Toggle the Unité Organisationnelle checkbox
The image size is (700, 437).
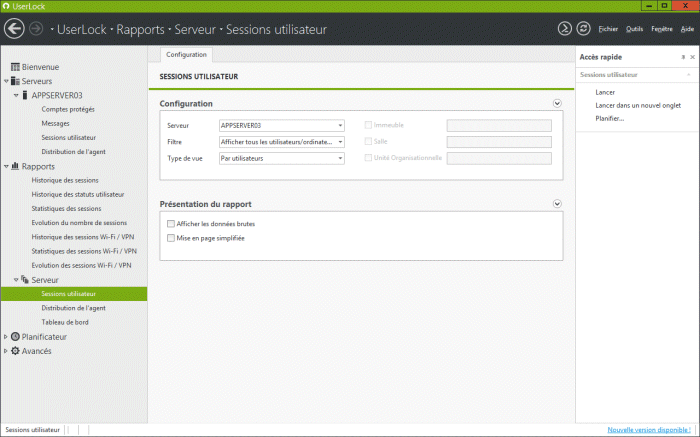point(368,158)
